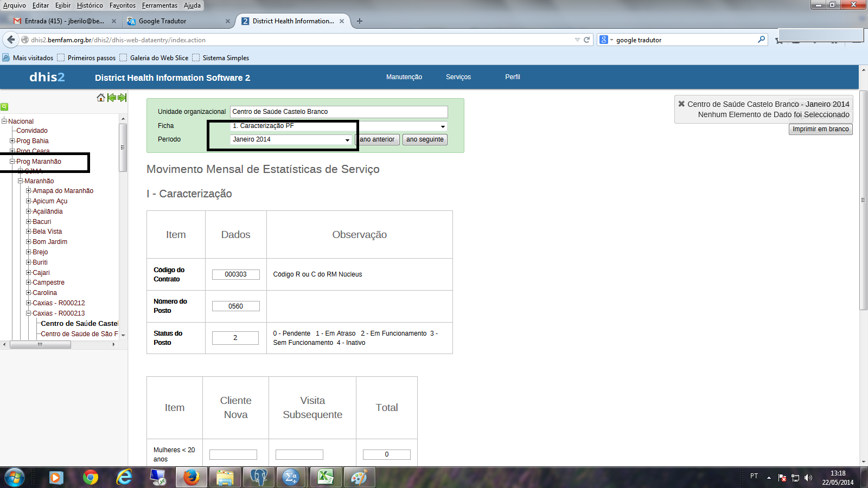
Task: Open Google Chrome from the taskbar
Action: tap(91, 477)
